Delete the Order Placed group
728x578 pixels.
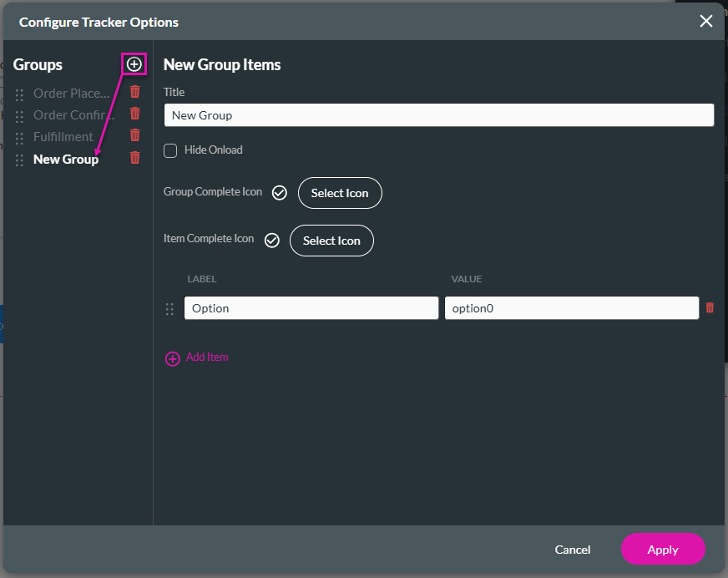[134, 91]
